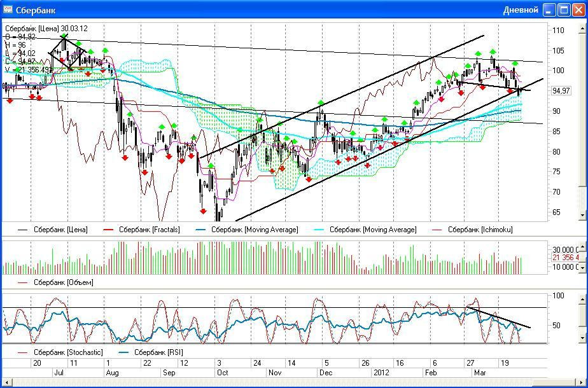Click the Oct month label on time axis
Image resolution: width=588 pixels, height=388 pixels.
(x=223, y=373)
